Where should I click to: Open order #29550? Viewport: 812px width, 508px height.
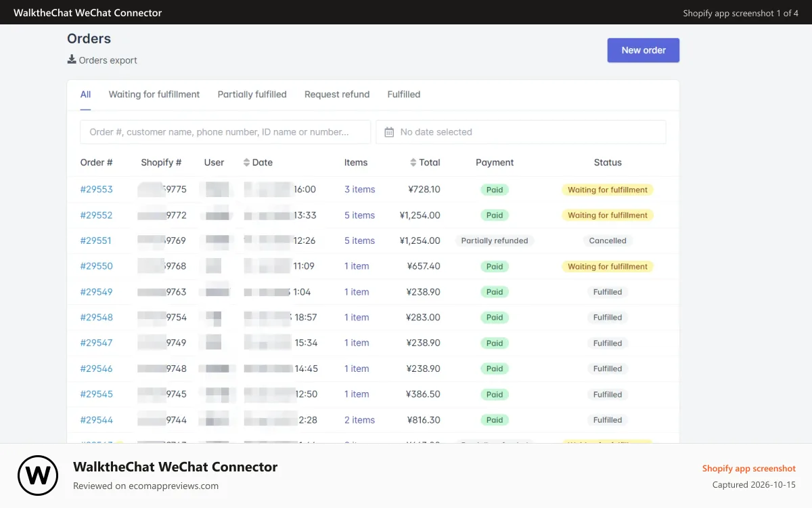[x=97, y=266]
